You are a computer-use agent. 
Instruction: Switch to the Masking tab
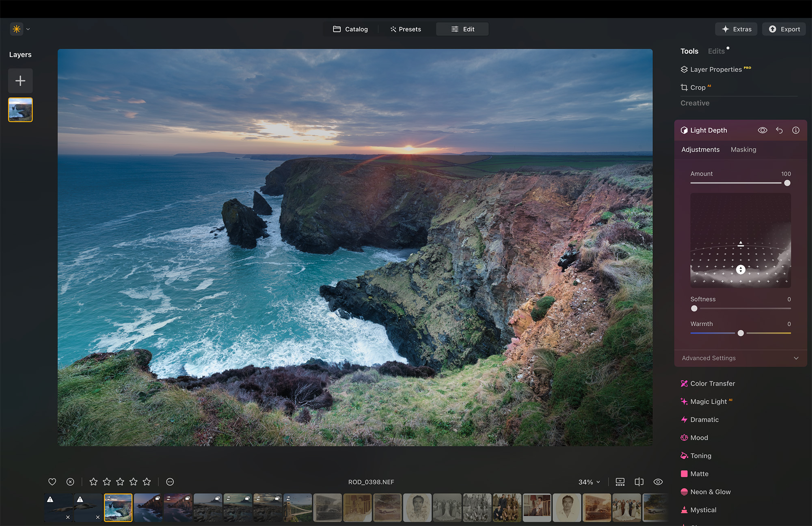(x=743, y=149)
